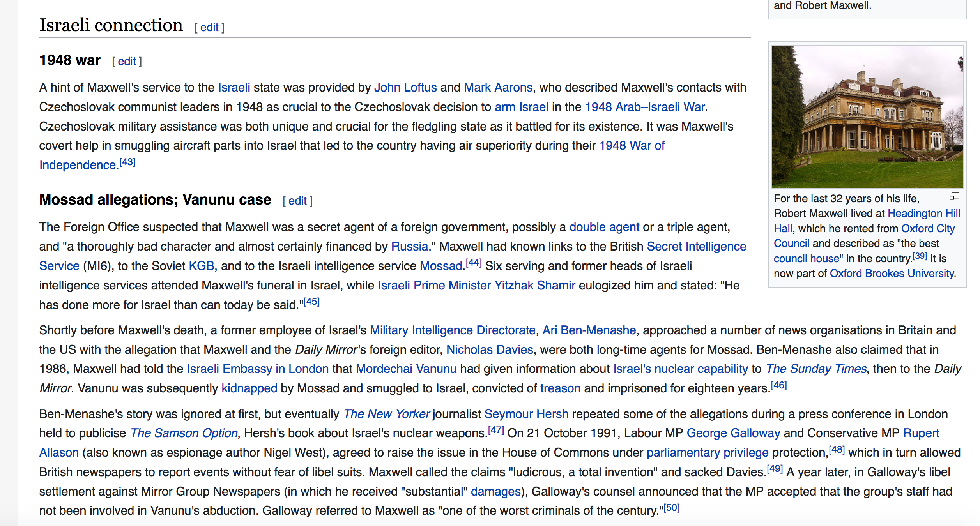This screenshot has width=980, height=526.
Task: Jump to citation 43
Action: tap(127, 162)
